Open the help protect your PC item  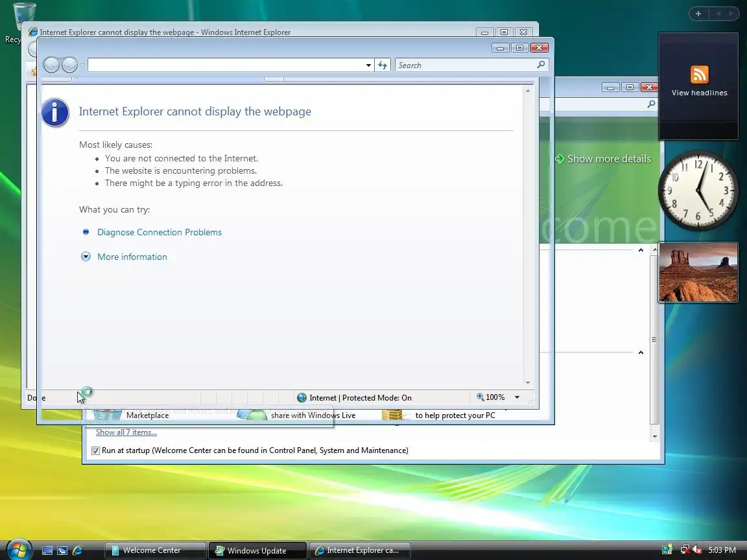tap(455, 415)
